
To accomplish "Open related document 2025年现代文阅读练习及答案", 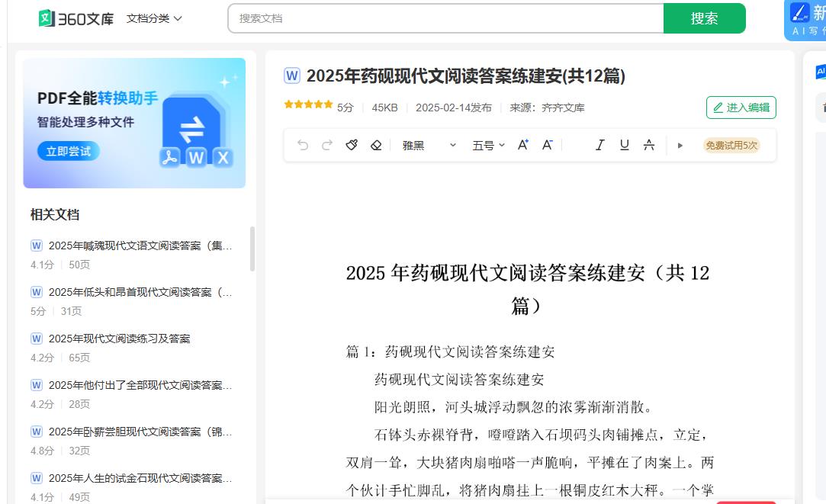I will pos(120,339).
